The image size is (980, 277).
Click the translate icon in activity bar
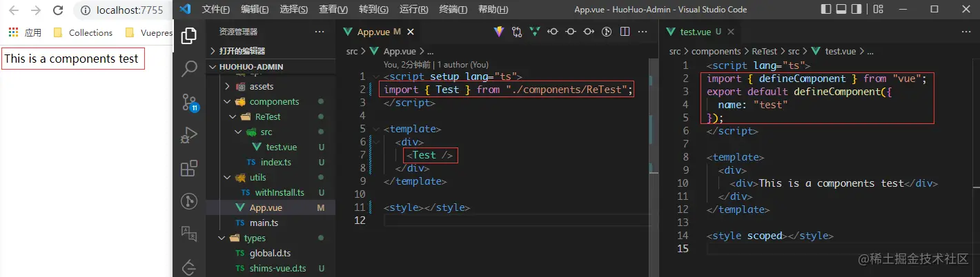pos(189,234)
